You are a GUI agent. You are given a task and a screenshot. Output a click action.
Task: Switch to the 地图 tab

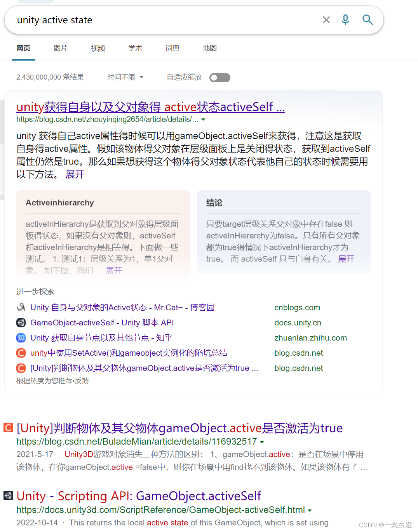coord(210,48)
